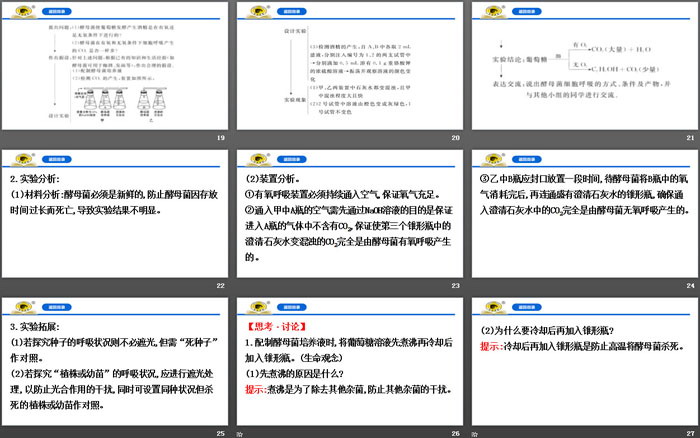Click the logo on slide 26

point(258,307)
